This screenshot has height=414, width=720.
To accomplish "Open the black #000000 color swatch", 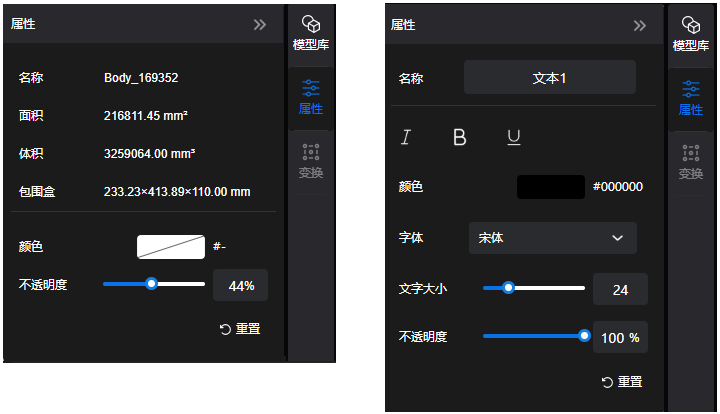I will coord(551,187).
